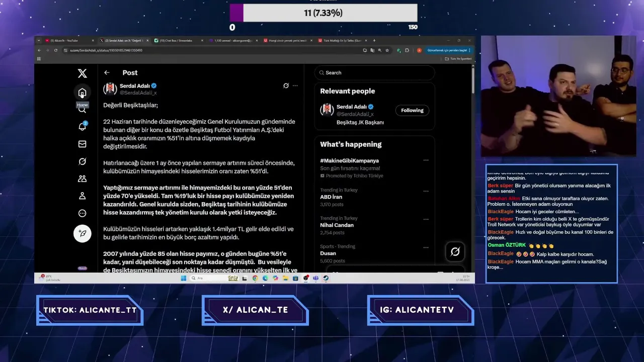The image size is (644, 362).
Task: Open the Dusan trending topic
Action: [328, 253]
